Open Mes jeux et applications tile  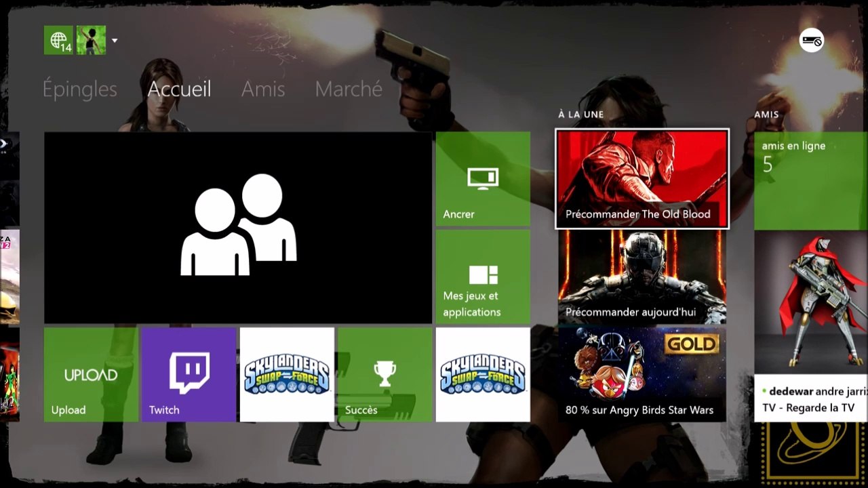click(x=483, y=277)
